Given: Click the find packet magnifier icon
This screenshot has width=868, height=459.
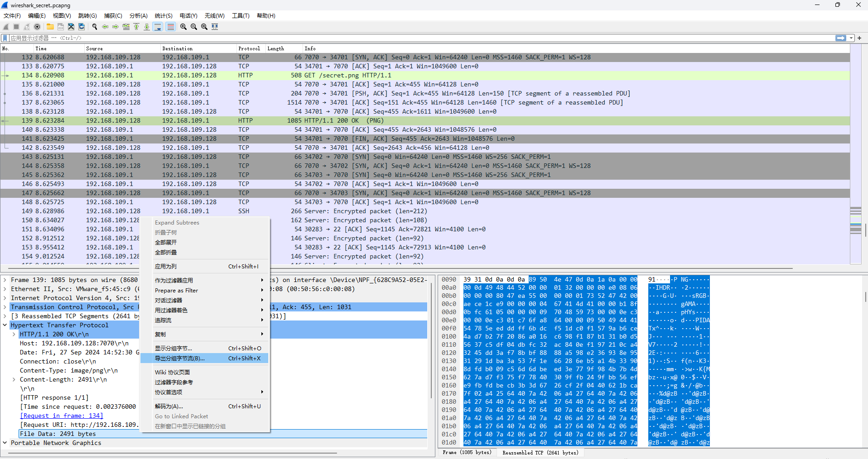Looking at the screenshot, I should (x=95, y=27).
